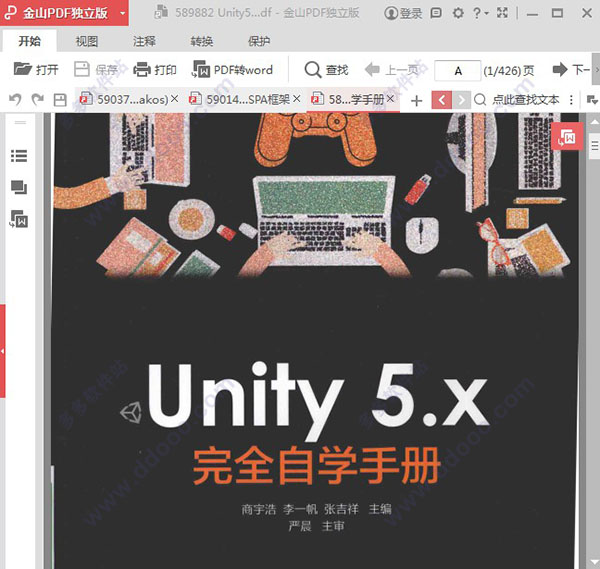Screen dimensions: 600x569
Task: Click the red previous tab arrow
Action: tap(442, 100)
